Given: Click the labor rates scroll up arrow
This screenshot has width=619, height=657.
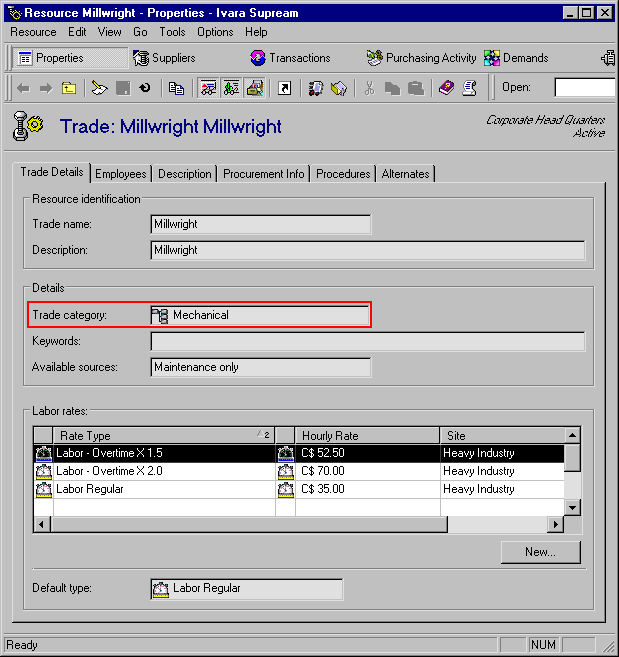Looking at the screenshot, I should point(572,436).
